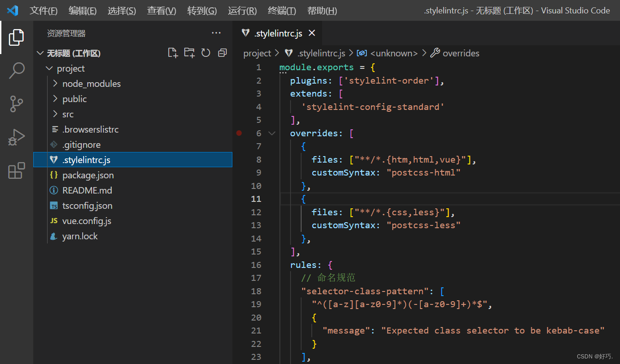Open the 运行(R) menu
Image resolution: width=620 pixels, height=364 pixels.
point(242,11)
